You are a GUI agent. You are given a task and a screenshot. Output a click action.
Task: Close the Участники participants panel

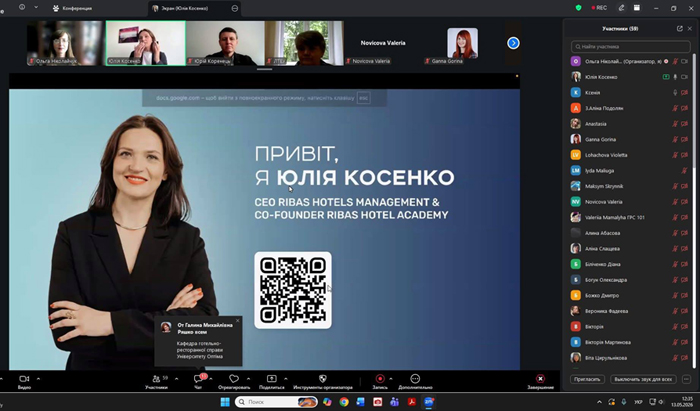[x=689, y=29]
